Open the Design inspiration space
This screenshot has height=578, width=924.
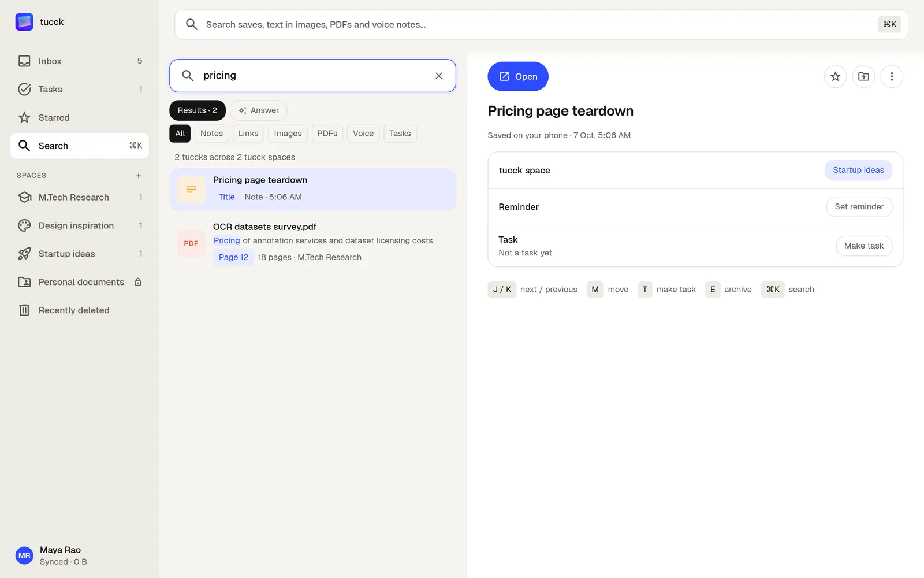click(x=80, y=225)
